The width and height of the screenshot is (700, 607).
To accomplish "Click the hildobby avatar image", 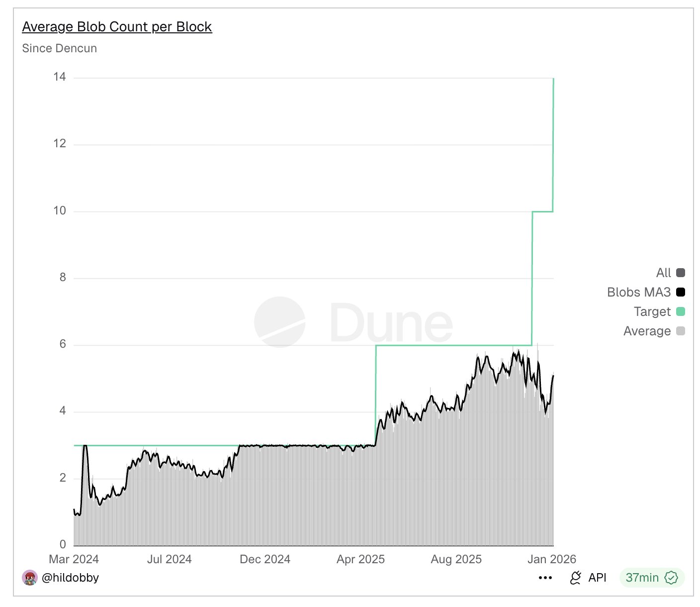I will click(30, 578).
